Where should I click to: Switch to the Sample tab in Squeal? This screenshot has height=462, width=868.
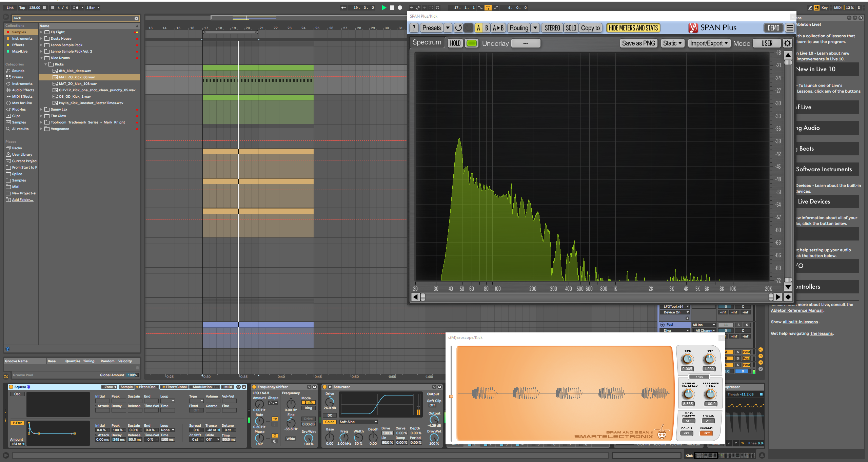pos(126,387)
